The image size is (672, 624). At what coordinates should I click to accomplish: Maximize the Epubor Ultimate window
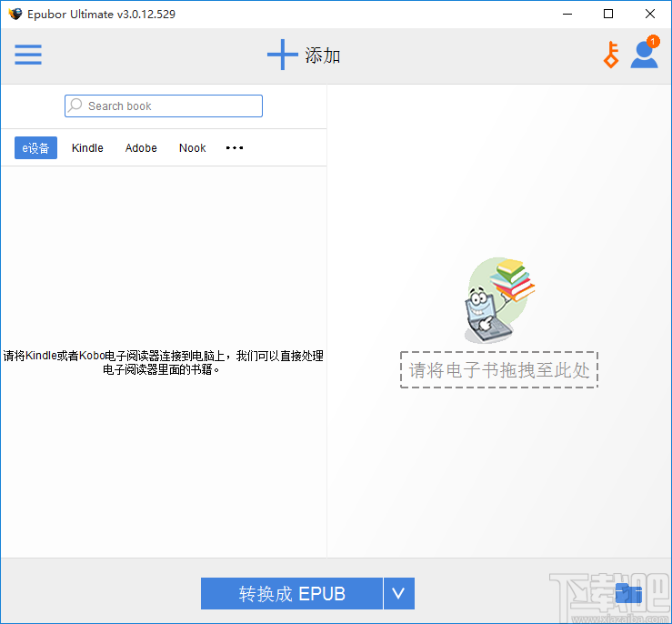click(608, 14)
